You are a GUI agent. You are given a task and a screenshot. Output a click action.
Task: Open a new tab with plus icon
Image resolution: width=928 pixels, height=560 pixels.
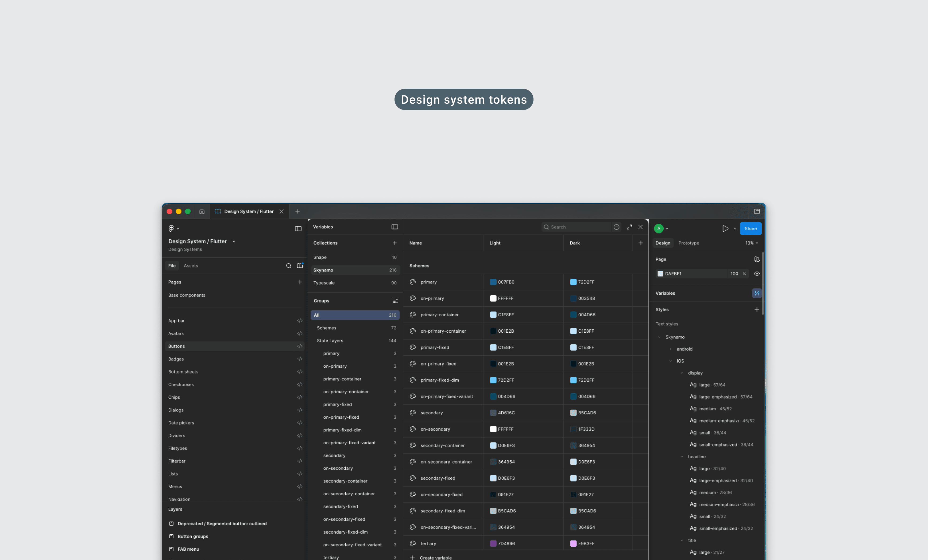(297, 211)
